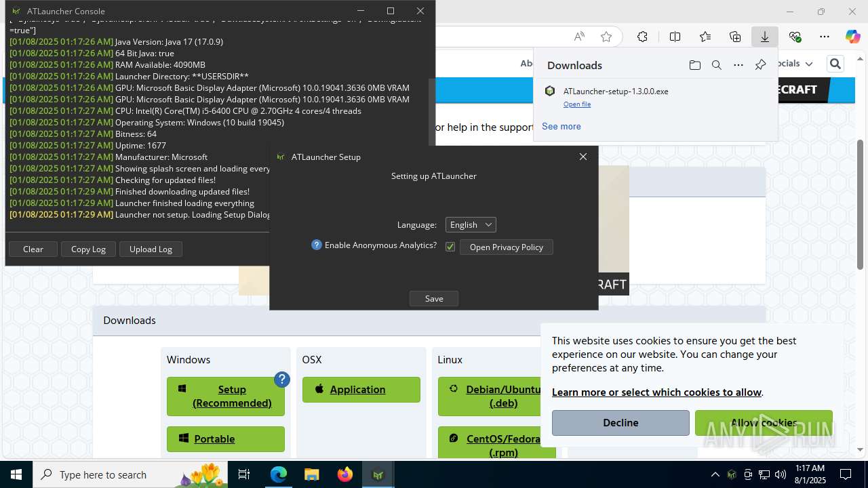Open the Language dropdown
Screen dimensions: 868x488
click(x=471, y=224)
